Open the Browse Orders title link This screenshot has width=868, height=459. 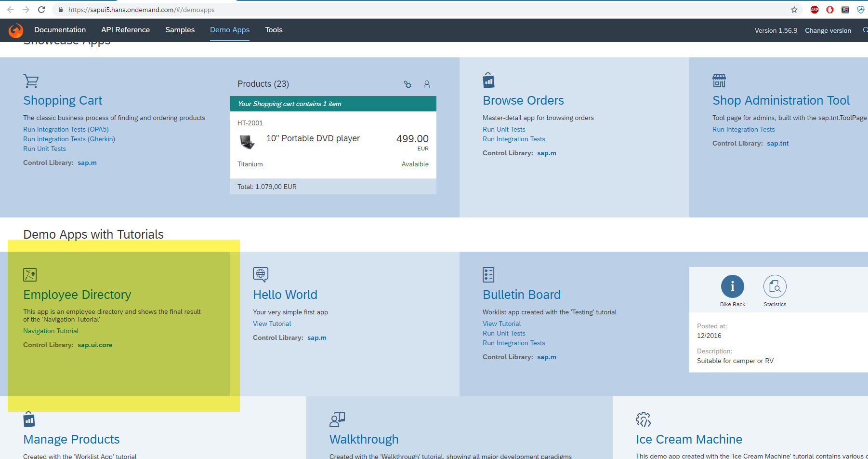point(523,100)
